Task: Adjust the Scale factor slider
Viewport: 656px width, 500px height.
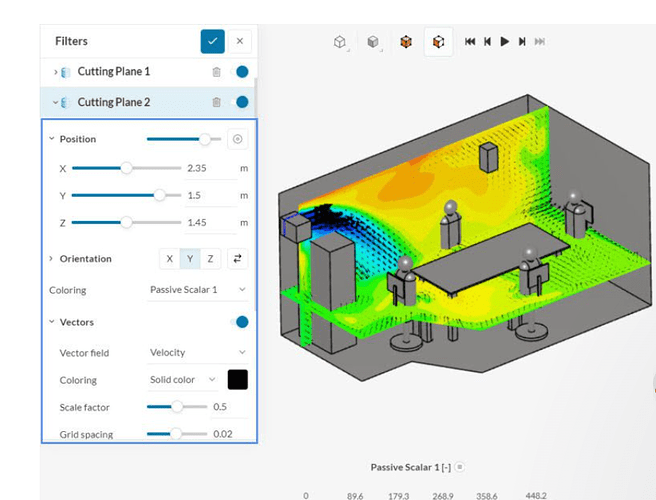Action: 177,407
